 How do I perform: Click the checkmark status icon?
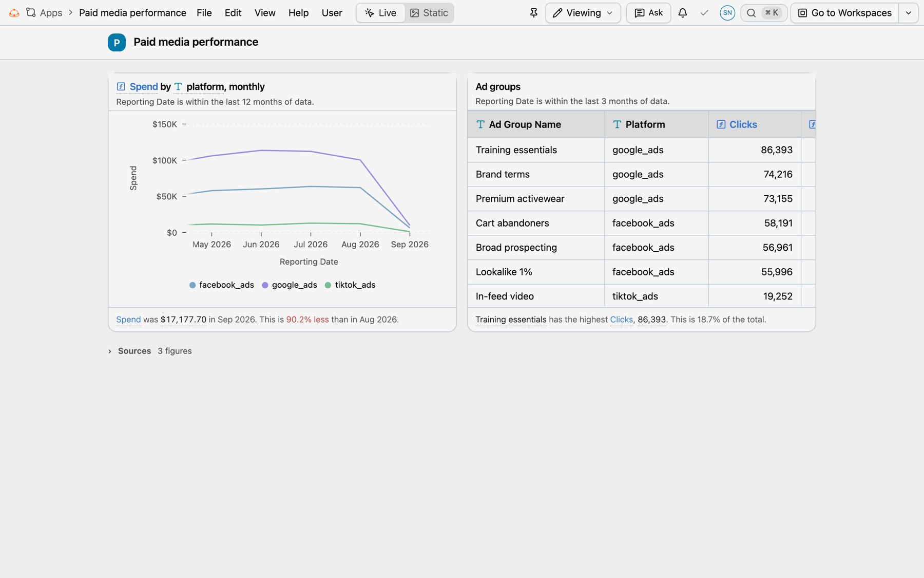(x=704, y=13)
